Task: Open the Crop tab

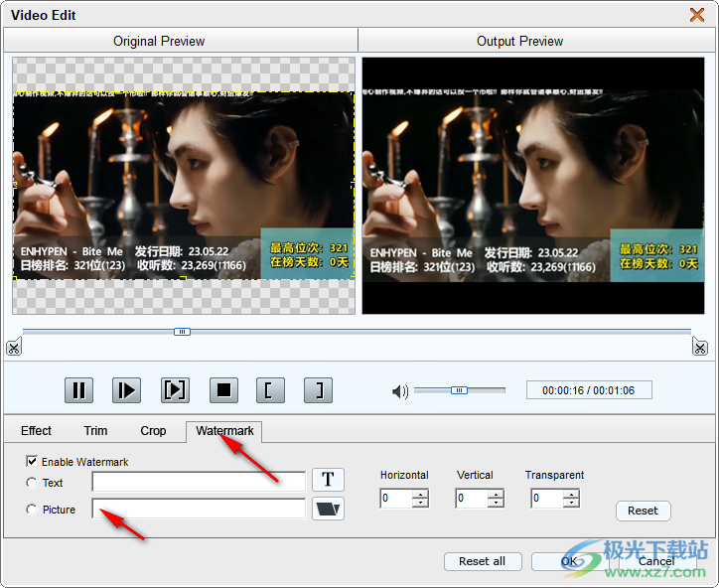Action: click(x=153, y=431)
